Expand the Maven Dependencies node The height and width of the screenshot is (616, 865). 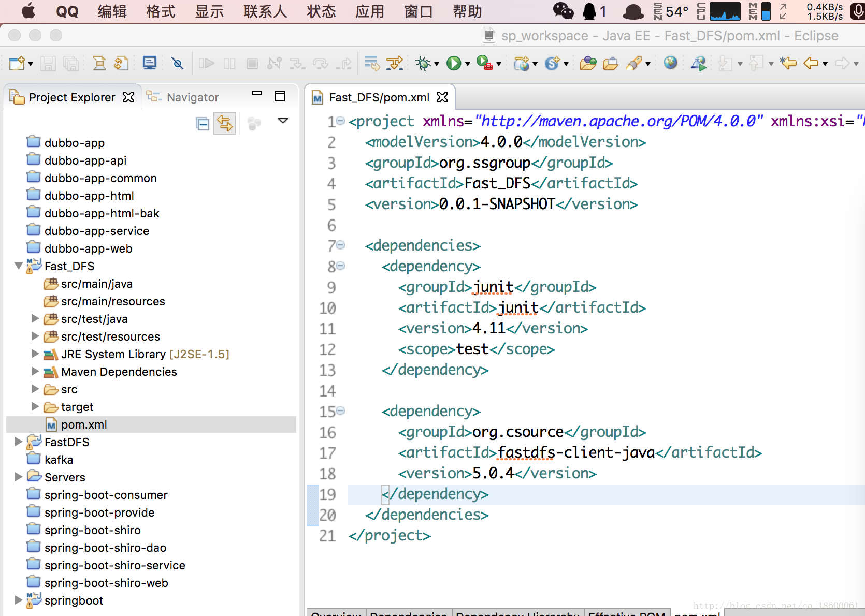[x=35, y=371]
